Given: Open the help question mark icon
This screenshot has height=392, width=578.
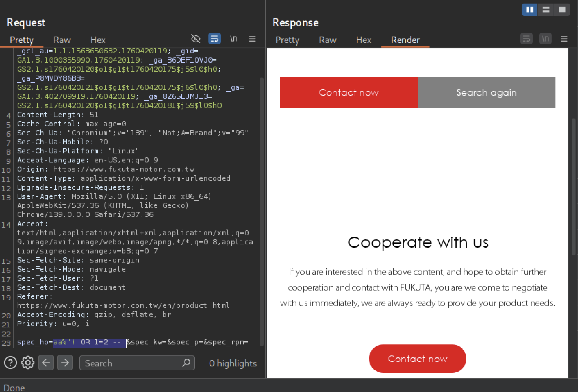Looking at the screenshot, I should tap(10, 363).
